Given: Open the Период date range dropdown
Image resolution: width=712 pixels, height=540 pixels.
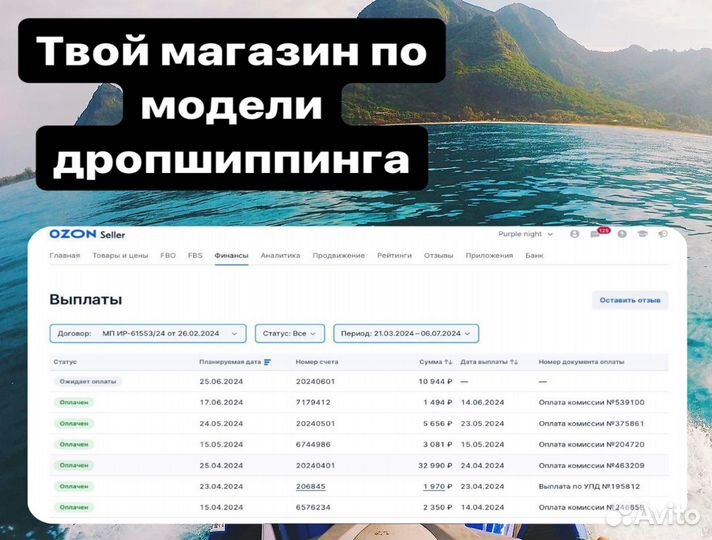Looking at the screenshot, I should (406, 333).
